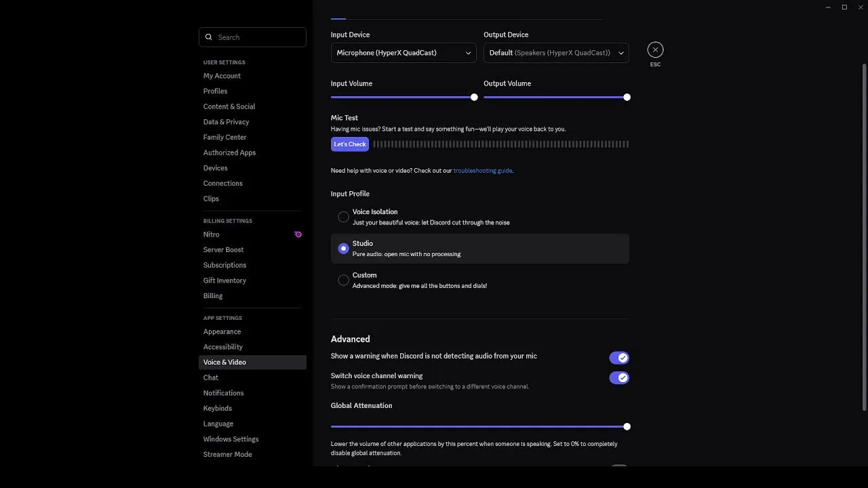868x488 pixels.
Task: Click the Input Volume slider handle
Action: pos(474,98)
